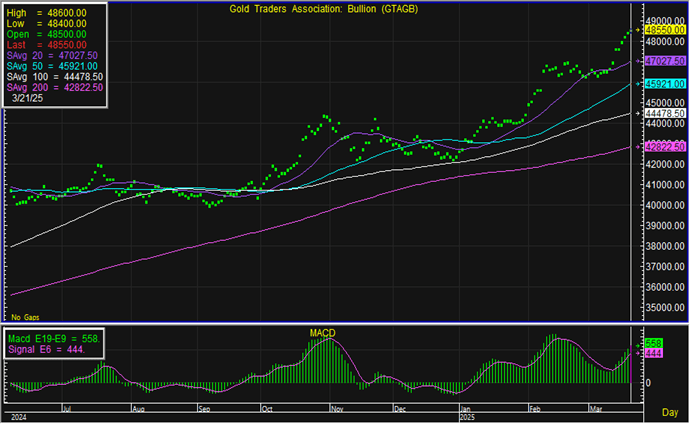The height and width of the screenshot is (424, 690).
Task: Click the Nov month on time axis
Action: click(x=336, y=409)
